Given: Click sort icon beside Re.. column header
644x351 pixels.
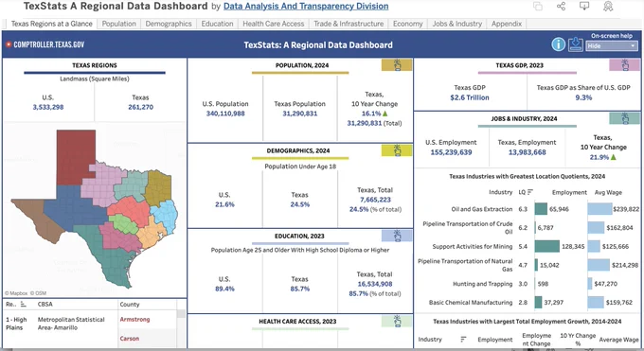Looking at the screenshot, I should (24, 305).
